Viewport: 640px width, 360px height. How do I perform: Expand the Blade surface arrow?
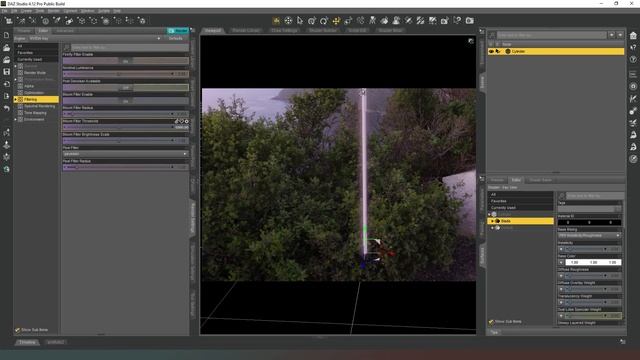point(492,221)
